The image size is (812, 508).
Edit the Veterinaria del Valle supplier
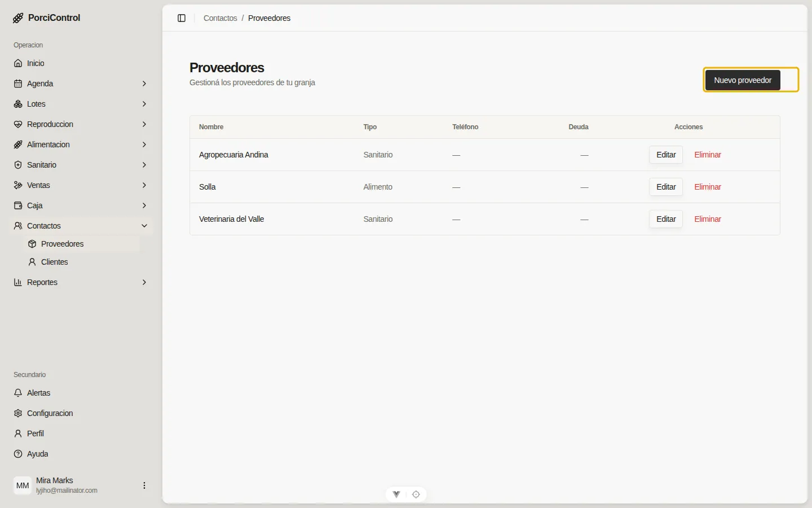pyautogui.click(x=666, y=219)
